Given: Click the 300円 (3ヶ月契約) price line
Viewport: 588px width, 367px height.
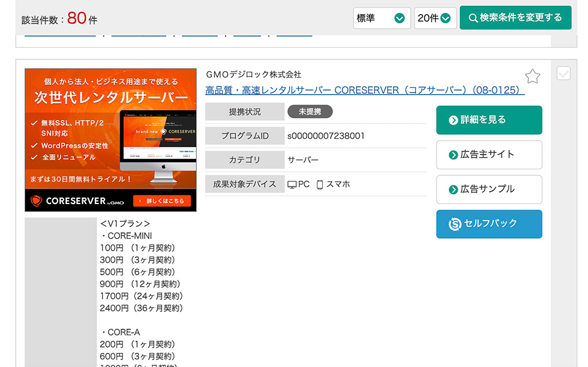Looking at the screenshot, I should tap(137, 260).
